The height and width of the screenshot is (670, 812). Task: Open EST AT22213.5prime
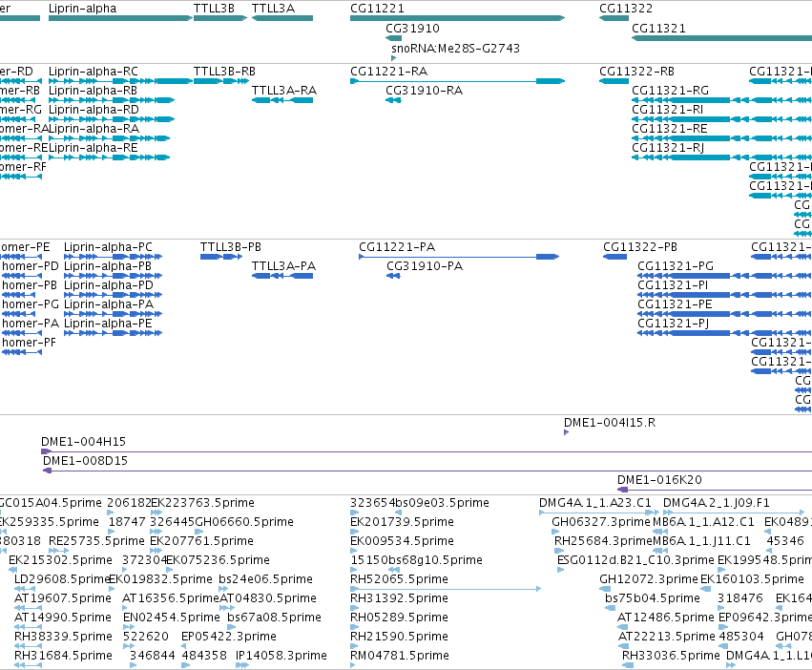(667, 637)
